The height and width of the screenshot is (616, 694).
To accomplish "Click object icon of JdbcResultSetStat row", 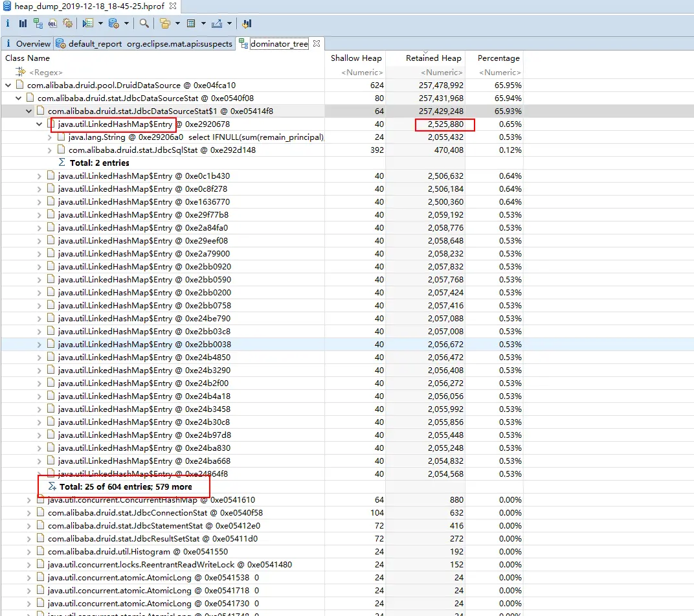I will pos(41,538).
